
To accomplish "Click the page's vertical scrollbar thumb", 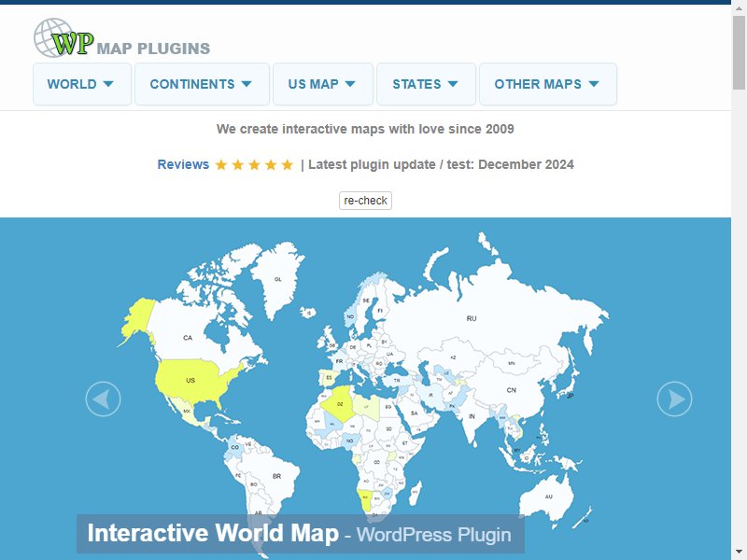I will 739,52.
